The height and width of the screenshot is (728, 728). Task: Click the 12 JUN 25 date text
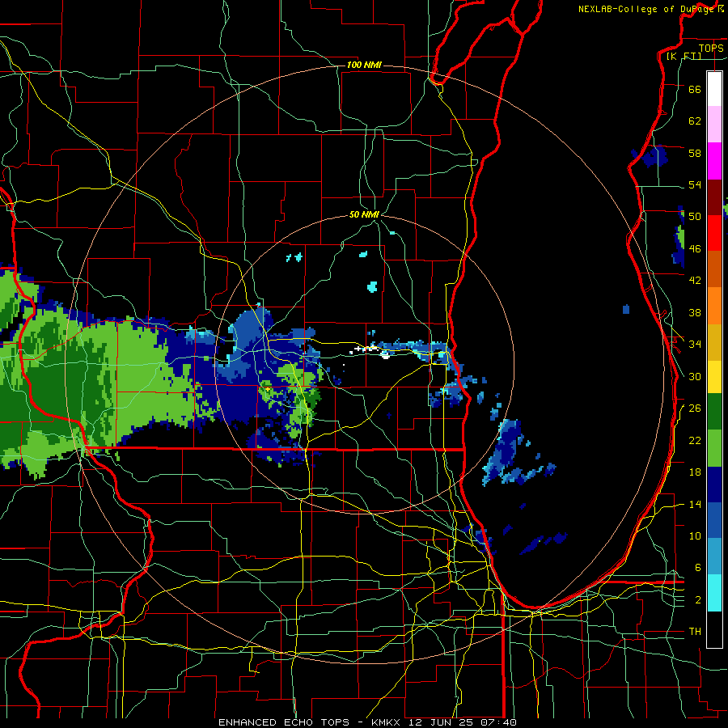[441, 722]
